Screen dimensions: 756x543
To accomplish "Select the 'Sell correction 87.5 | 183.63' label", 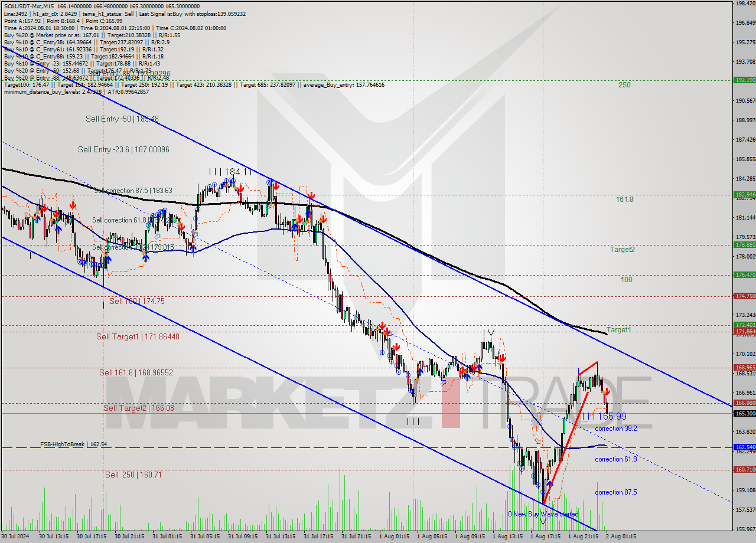I will (x=133, y=191).
